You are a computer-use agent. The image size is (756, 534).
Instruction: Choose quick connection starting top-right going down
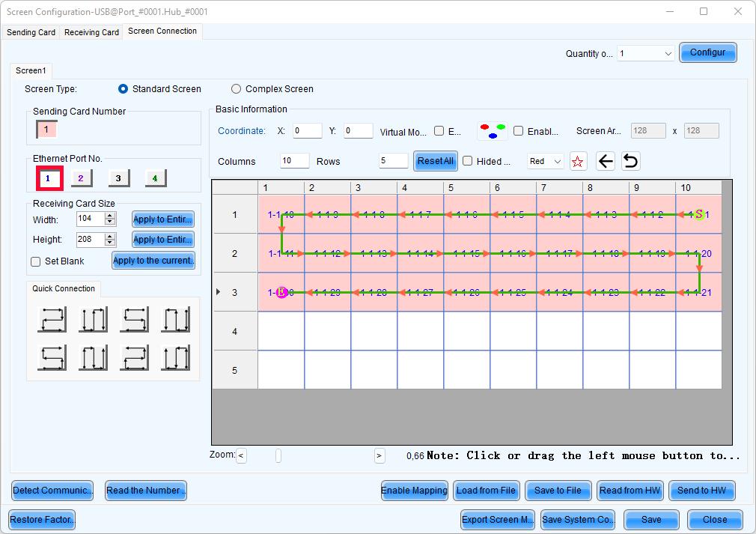point(175,319)
